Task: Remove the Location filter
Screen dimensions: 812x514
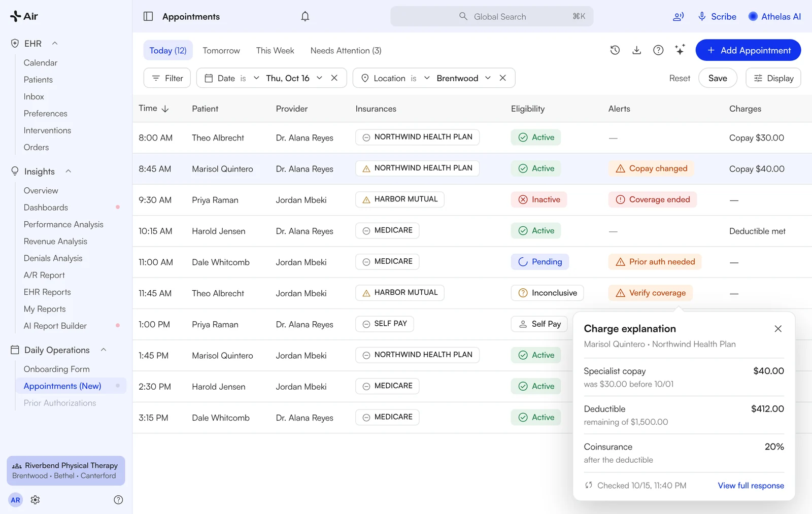Action: 503,78
